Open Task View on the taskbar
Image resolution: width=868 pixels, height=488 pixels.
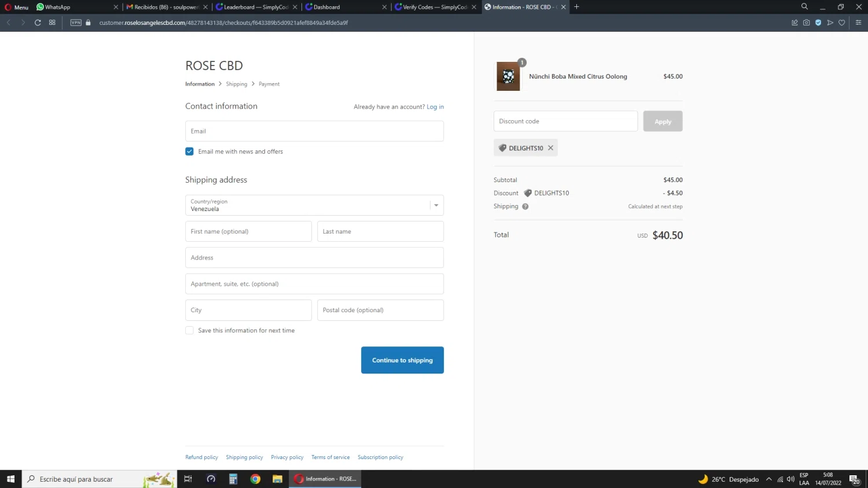point(187,479)
